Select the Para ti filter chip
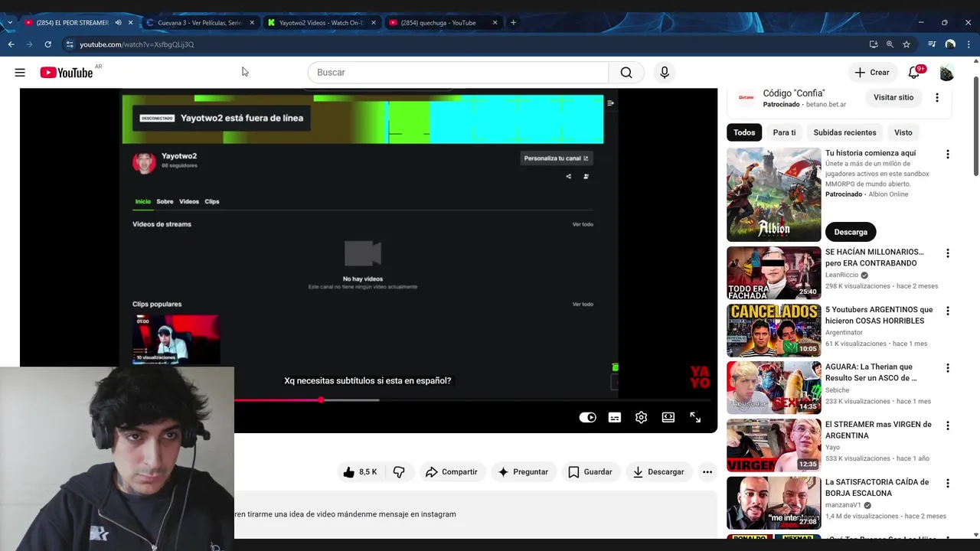This screenshot has width=980, height=551. (x=784, y=132)
